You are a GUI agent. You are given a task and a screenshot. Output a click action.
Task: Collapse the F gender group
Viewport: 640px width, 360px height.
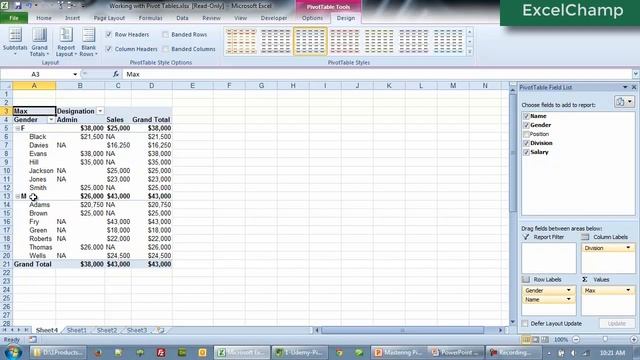tap(18, 128)
